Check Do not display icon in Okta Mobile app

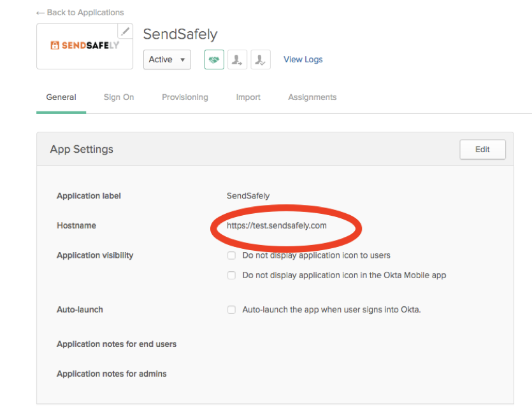point(231,276)
